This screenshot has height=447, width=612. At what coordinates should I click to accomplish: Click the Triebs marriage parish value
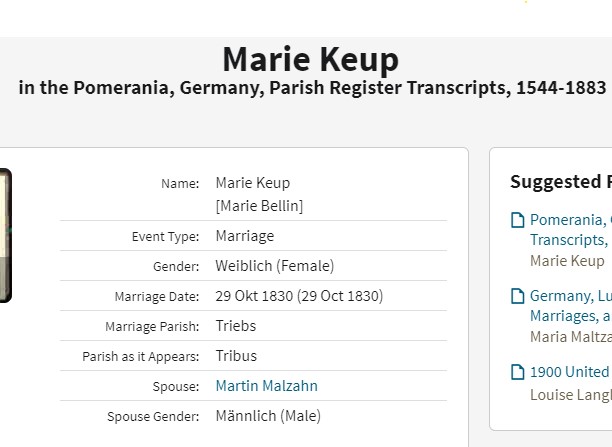[x=236, y=326]
